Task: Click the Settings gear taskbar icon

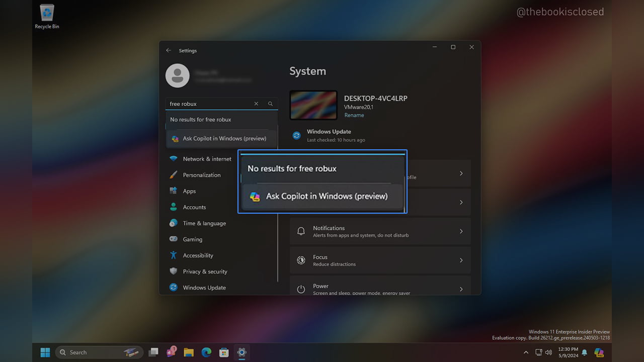Action: 242,352
